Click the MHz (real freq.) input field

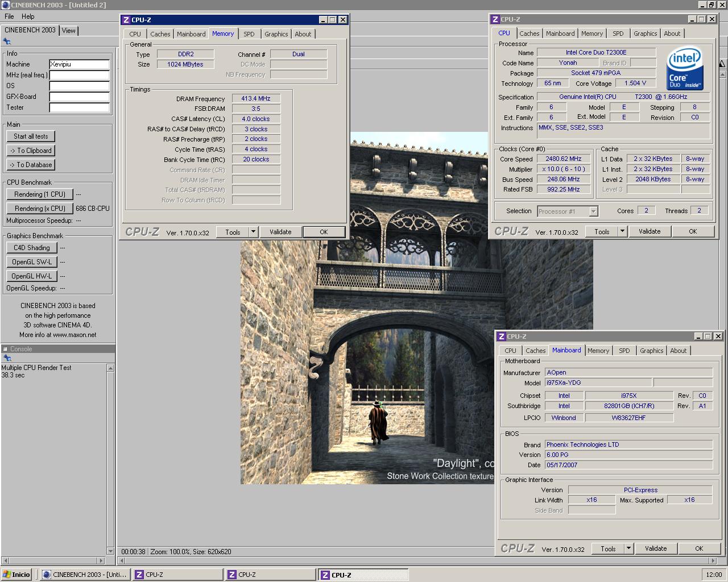pos(79,75)
